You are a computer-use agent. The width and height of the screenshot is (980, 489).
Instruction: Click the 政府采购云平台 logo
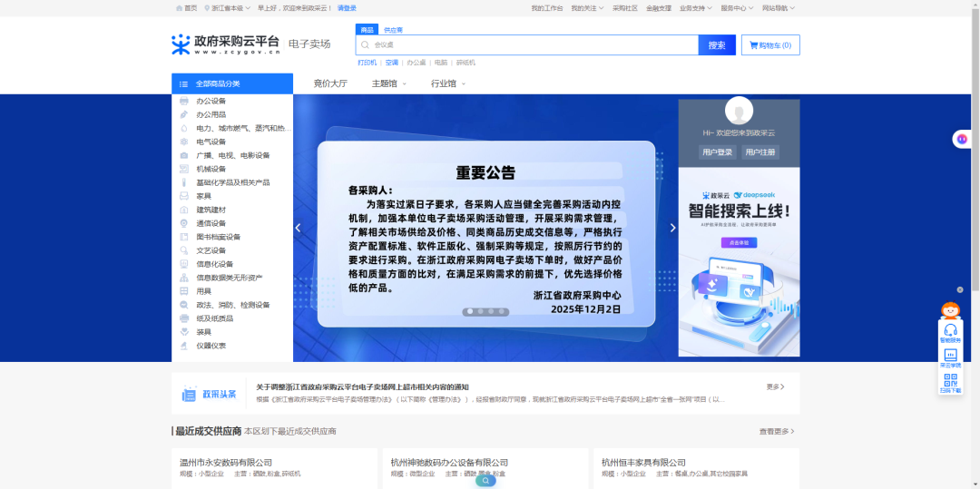click(226, 44)
